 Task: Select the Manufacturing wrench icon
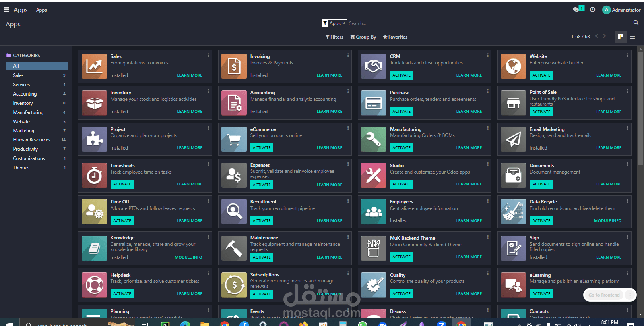374,139
